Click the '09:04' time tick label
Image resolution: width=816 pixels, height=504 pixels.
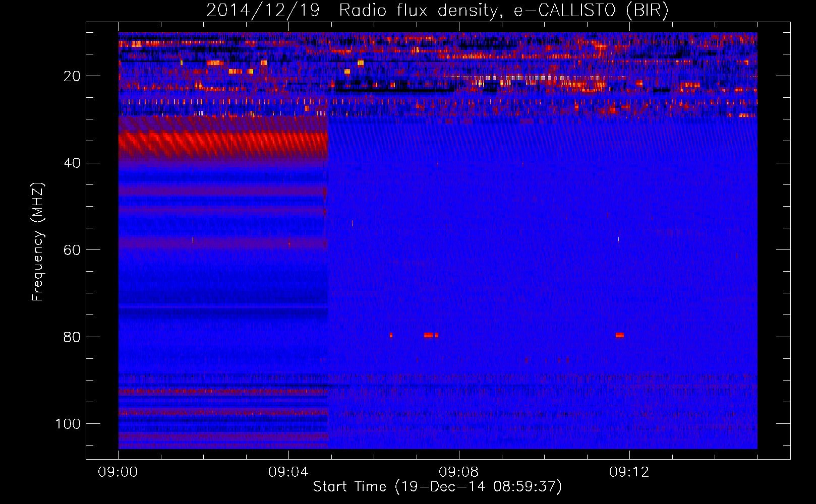click(x=288, y=472)
